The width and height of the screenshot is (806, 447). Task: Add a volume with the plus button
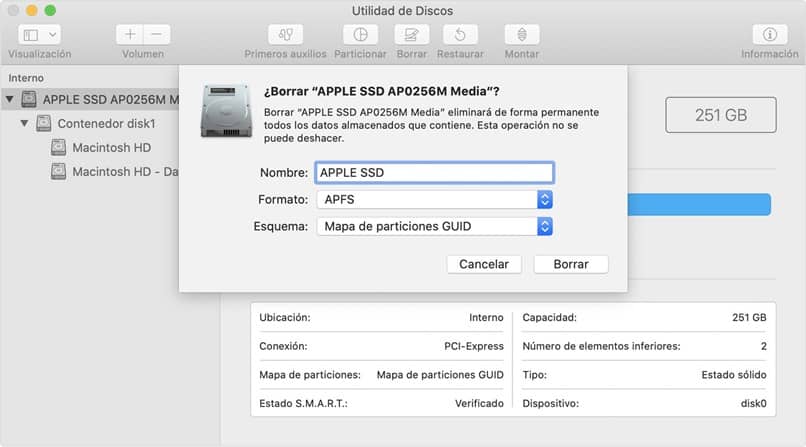point(130,34)
